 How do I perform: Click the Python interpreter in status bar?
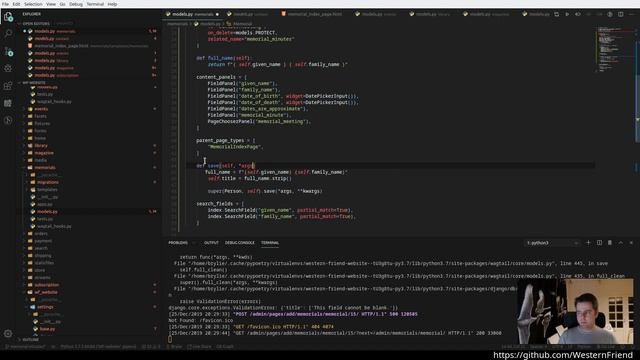[x=98, y=347]
